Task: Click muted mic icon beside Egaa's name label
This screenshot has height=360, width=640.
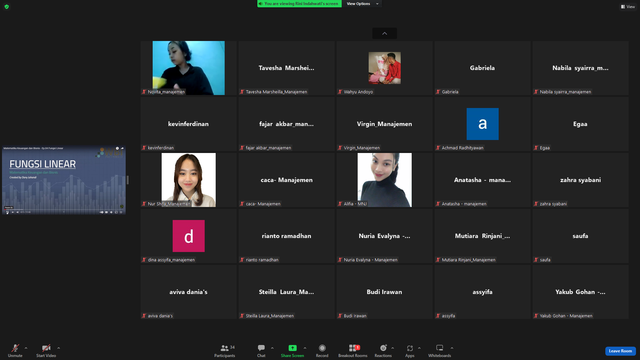Action: 536,148
